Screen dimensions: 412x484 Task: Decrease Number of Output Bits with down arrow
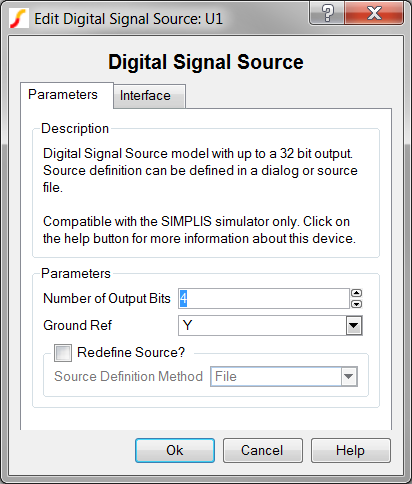(357, 304)
